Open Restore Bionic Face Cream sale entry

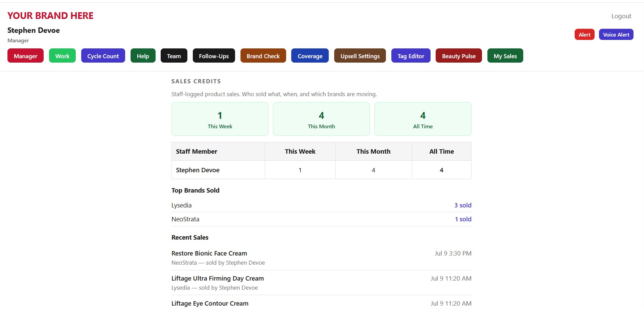(321, 258)
